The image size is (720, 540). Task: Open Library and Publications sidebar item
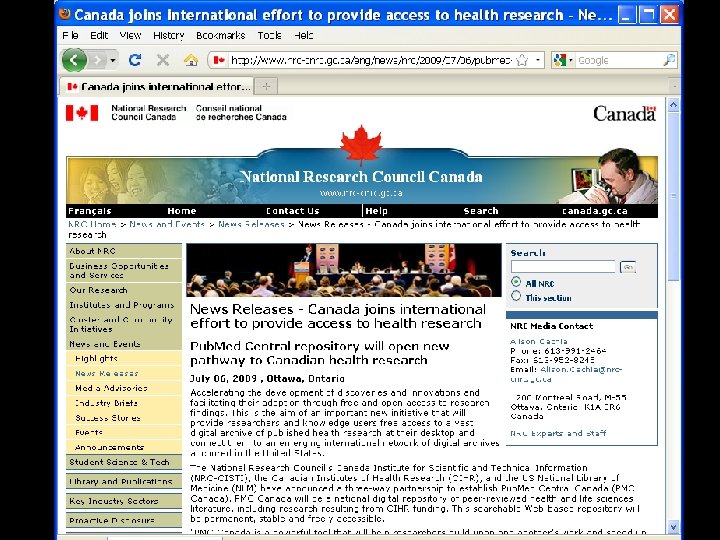(124, 481)
